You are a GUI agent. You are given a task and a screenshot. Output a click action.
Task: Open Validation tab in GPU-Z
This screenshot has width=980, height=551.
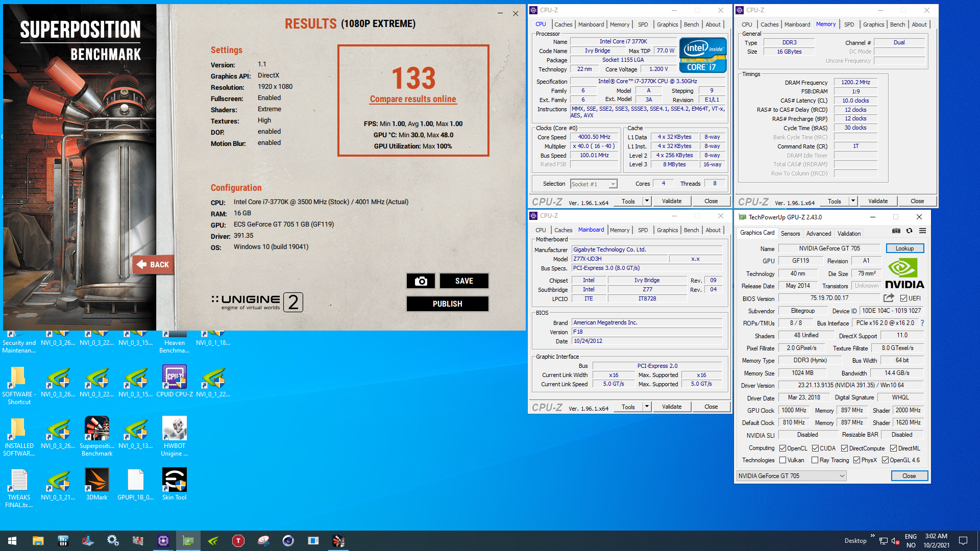click(x=849, y=234)
